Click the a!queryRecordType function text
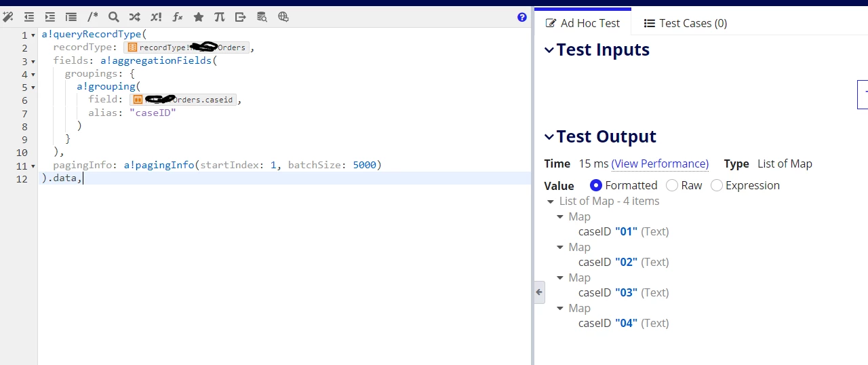This screenshot has width=868, height=365. (x=92, y=34)
